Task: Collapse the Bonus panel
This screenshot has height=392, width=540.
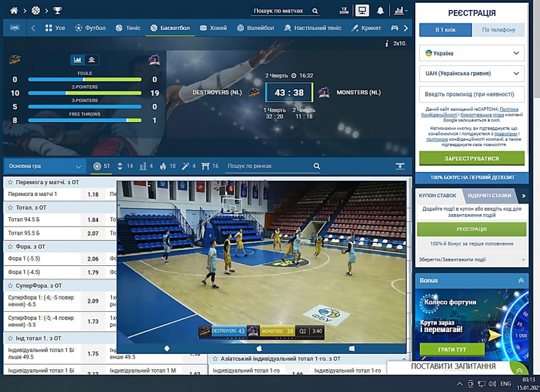Action: coord(521,281)
